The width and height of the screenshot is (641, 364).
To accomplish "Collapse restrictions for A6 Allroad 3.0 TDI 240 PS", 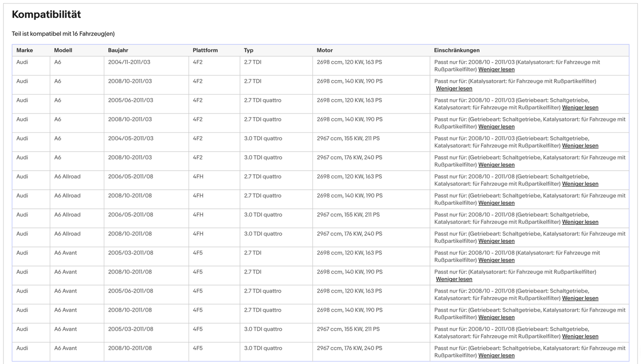I will tap(496, 241).
